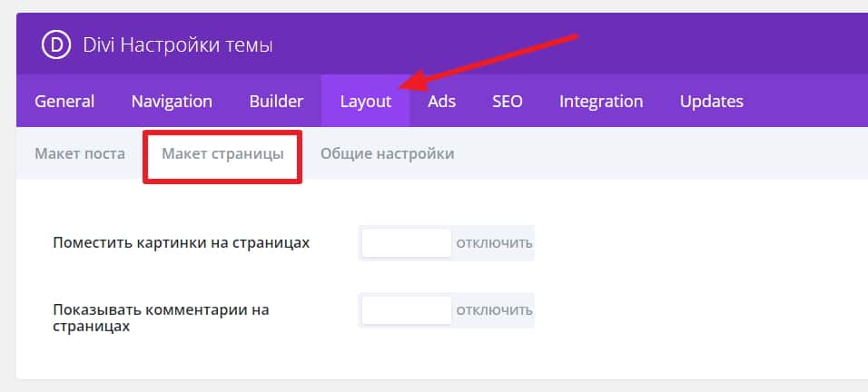Click the red arrow pointing at Layout
Screen dimensions: 868x392
coord(490,62)
